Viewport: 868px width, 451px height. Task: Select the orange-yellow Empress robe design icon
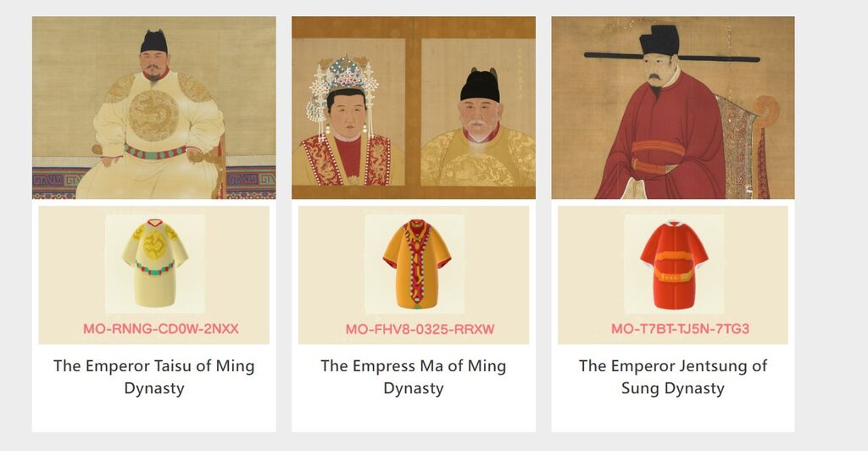(x=415, y=264)
